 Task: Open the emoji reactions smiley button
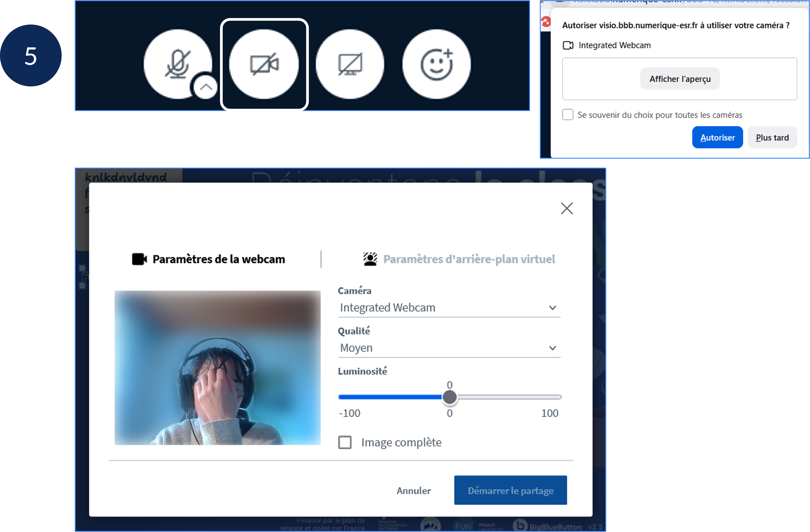437,64
